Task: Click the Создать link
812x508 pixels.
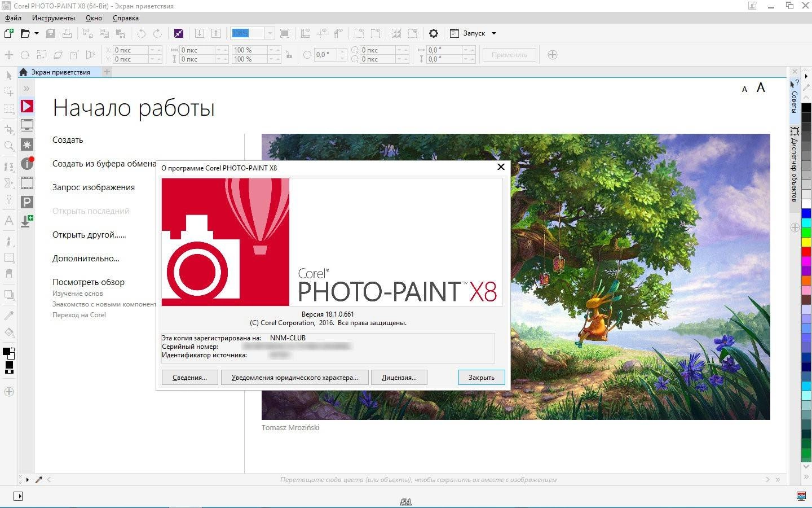Action: [68, 140]
